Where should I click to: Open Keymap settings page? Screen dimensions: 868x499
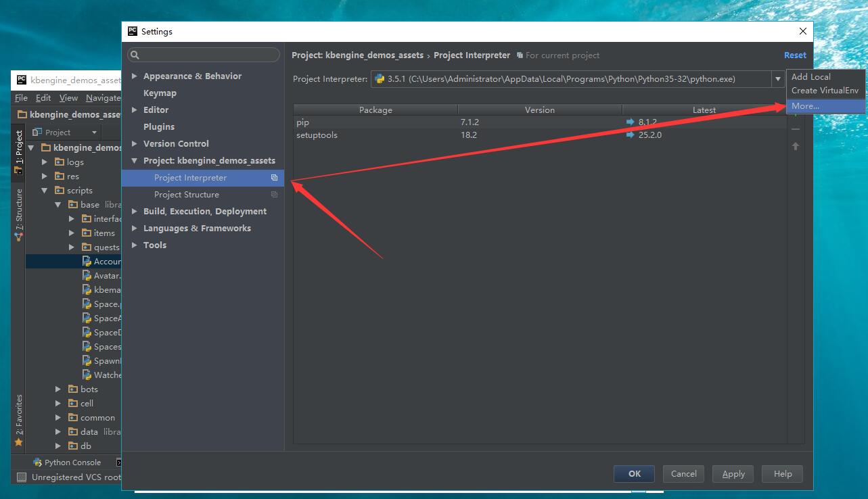(x=160, y=93)
